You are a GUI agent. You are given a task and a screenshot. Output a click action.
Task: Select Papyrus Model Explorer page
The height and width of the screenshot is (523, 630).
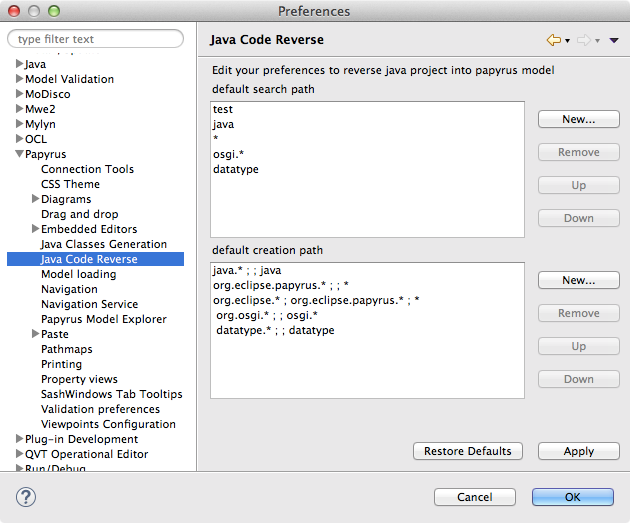coord(103,319)
